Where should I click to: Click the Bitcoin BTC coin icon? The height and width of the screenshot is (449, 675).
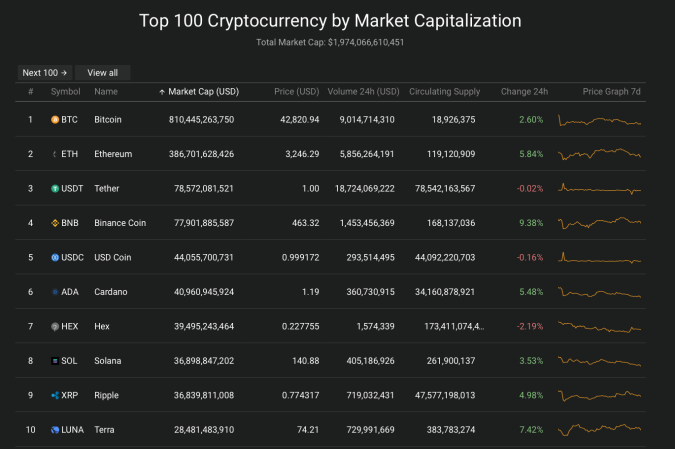55,120
